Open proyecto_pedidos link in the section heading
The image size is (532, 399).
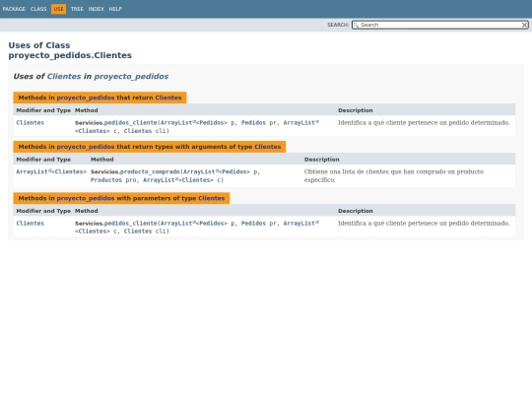131,76
